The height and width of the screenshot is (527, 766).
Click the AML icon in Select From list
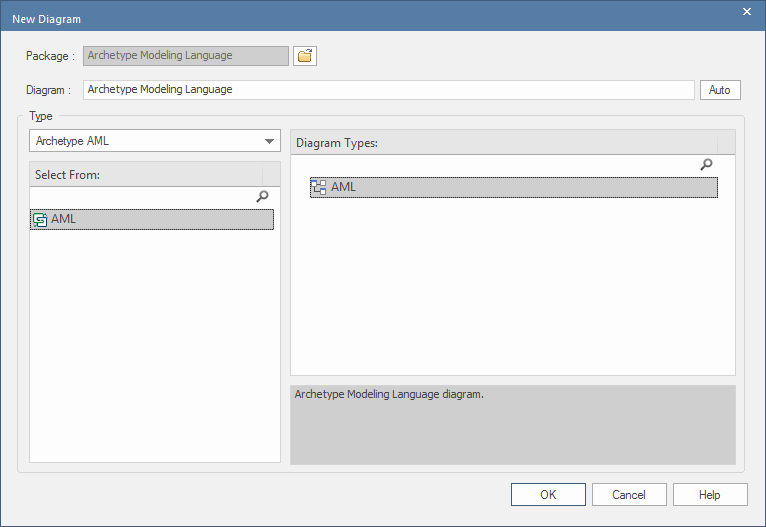point(40,220)
